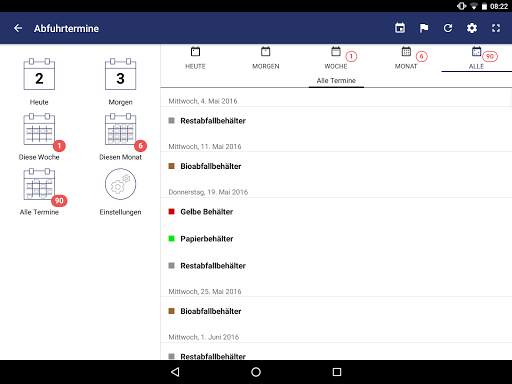Open the Alle Termine calendar tile
512x384 pixels.
click(39, 192)
